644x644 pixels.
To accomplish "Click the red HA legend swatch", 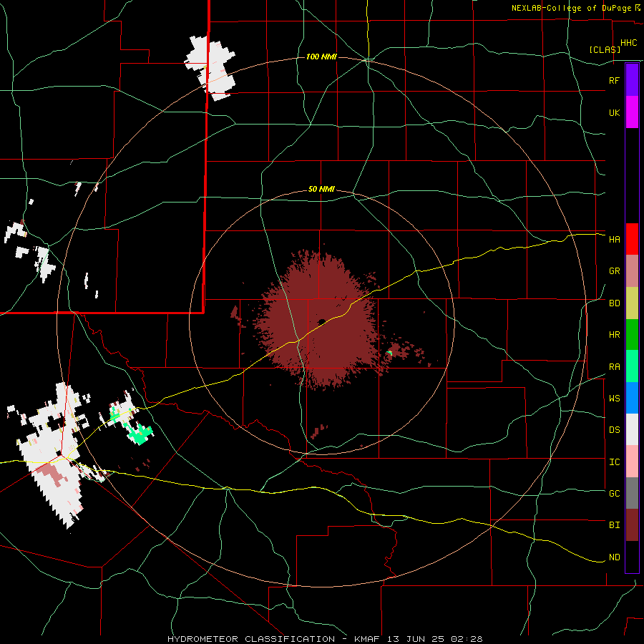I will pyautogui.click(x=632, y=239).
